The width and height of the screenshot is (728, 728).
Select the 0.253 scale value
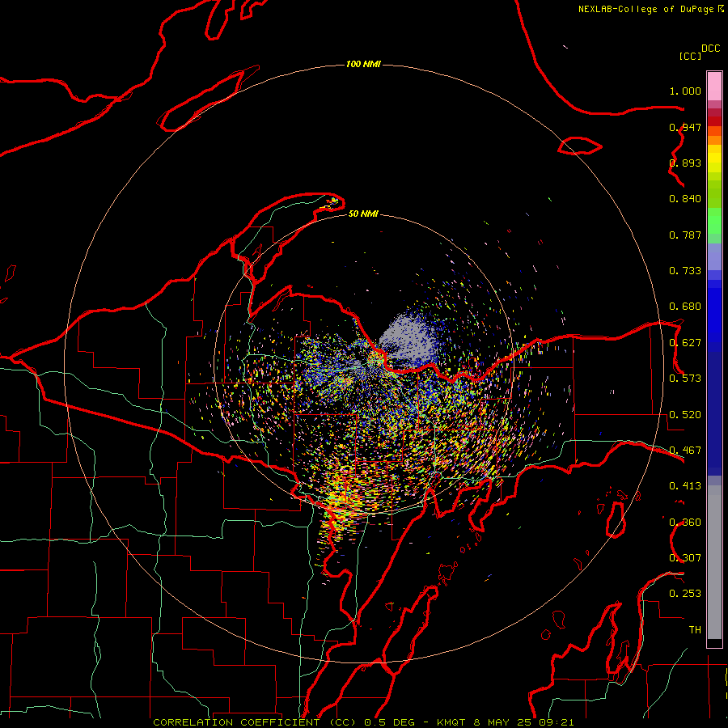pyautogui.click(x=685, y=594)
